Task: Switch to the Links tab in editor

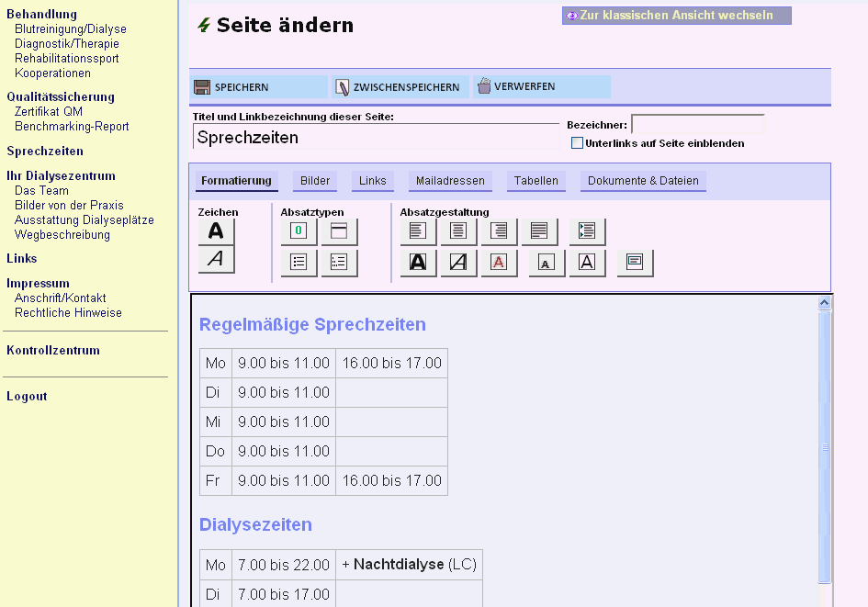Action: click(373, 181)
